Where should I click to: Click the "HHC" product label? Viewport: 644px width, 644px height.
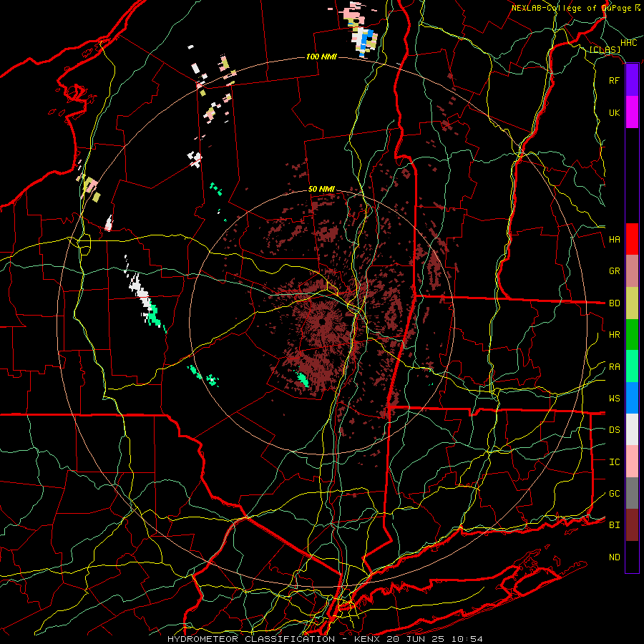coord(628,43)
